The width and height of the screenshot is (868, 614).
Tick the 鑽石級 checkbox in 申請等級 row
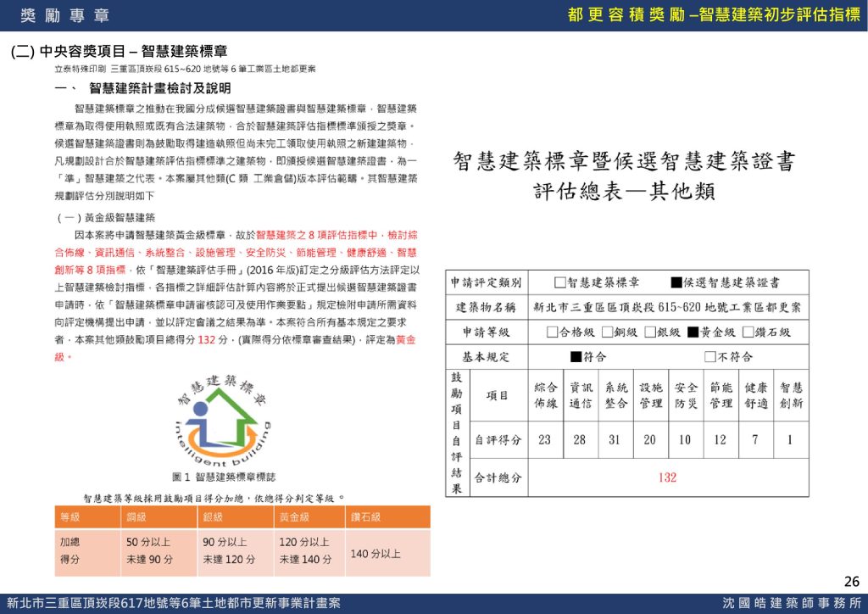click(748, 332)
